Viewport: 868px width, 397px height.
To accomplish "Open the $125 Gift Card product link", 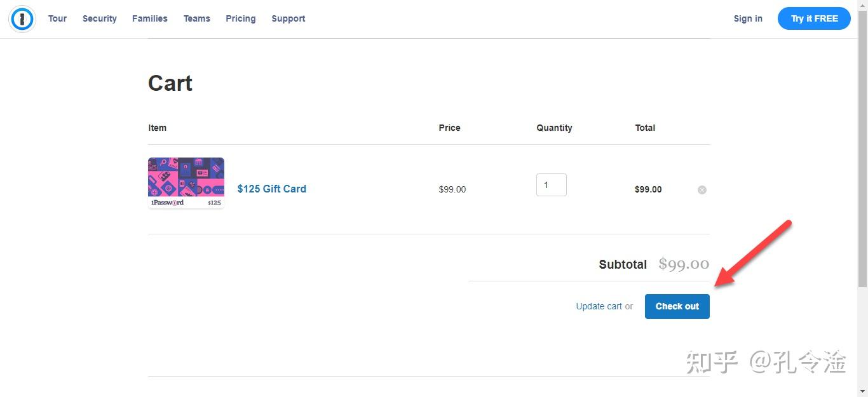I will pos(272,189).
